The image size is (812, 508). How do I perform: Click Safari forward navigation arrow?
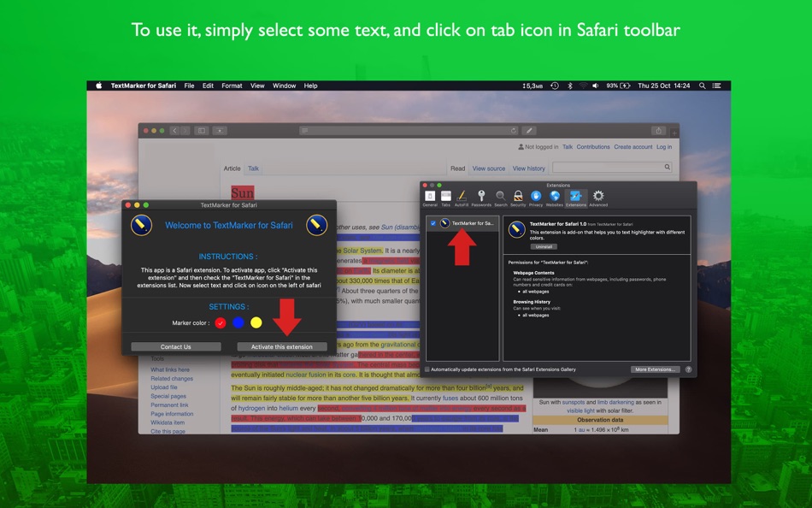[185, 131]
